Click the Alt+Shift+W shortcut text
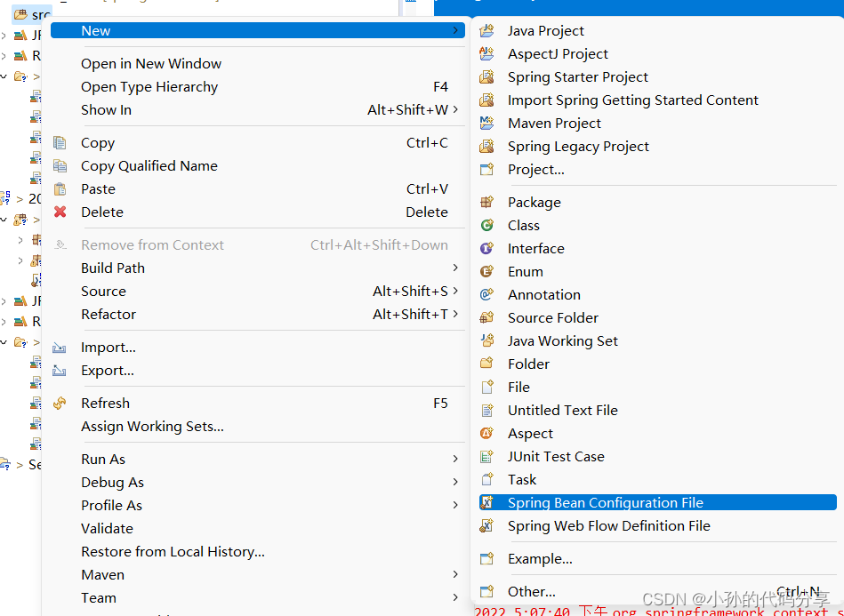This screenshot has width=844, height=616. click(407, 109)
